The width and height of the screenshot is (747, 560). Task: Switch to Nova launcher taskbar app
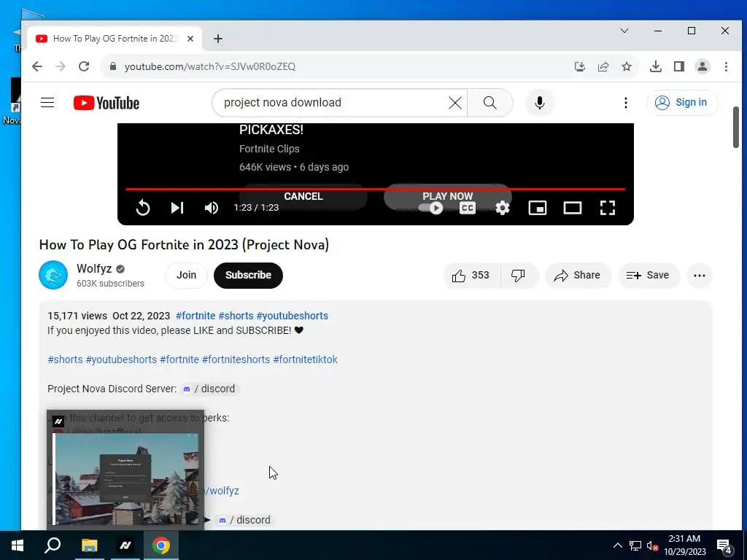click(125, 545)
